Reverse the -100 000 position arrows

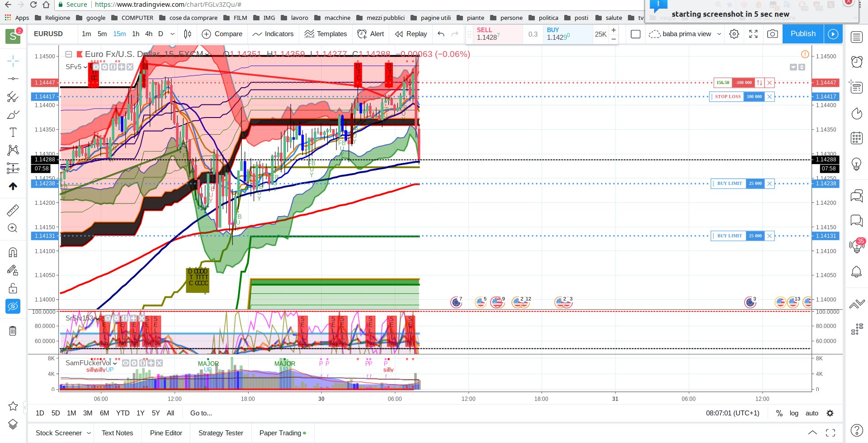pos(759,83)
